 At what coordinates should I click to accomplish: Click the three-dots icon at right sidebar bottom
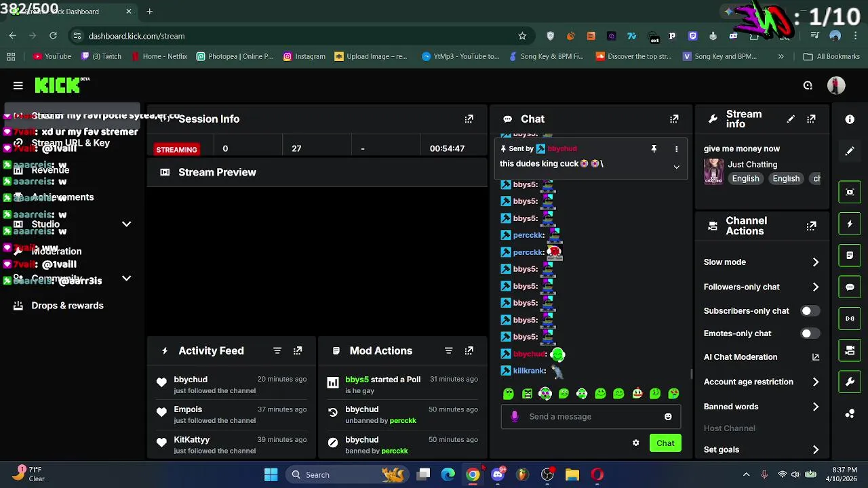tap(850, 413)
